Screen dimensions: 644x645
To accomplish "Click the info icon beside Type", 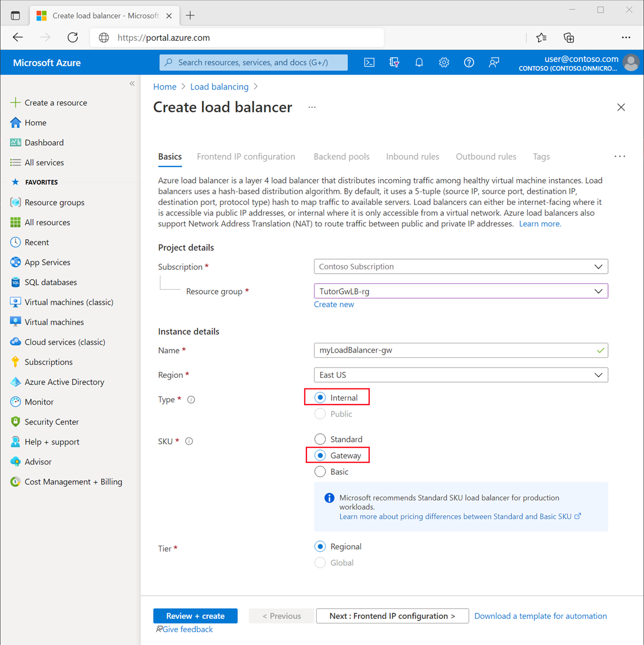I will pyautogui.click(x=191, y=400).
